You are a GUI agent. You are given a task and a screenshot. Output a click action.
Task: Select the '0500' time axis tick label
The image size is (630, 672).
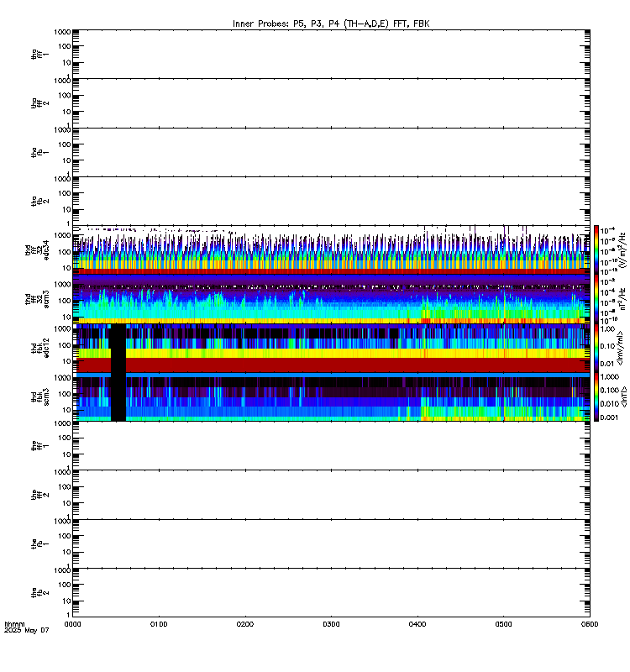[503, 624]
